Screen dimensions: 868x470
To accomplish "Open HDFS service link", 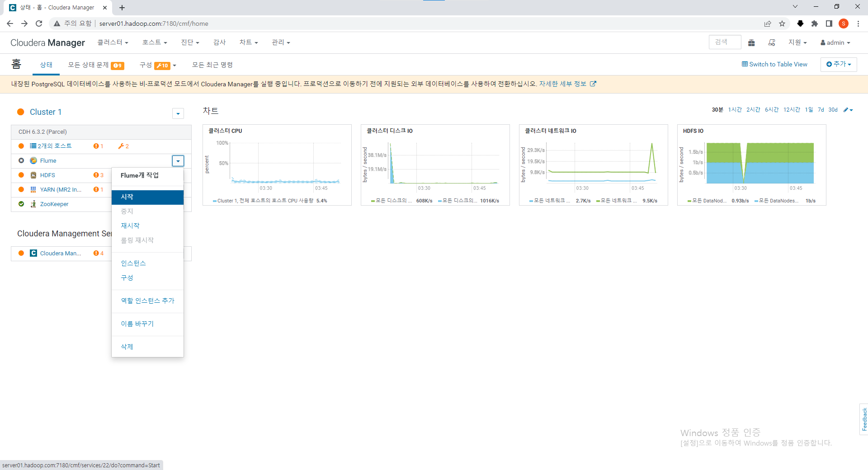I will (x=47, y=175).
